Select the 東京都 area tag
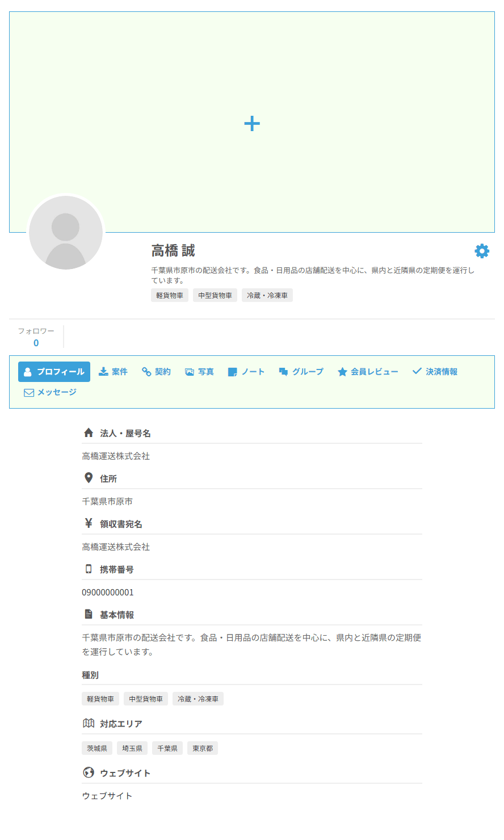The image size is (504, 840). pos(203,748)
